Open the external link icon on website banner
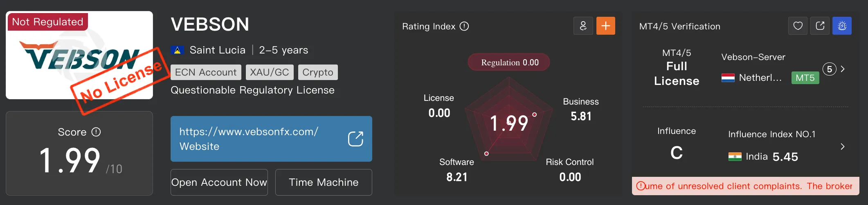868x205 pixels. click(355, 139)
